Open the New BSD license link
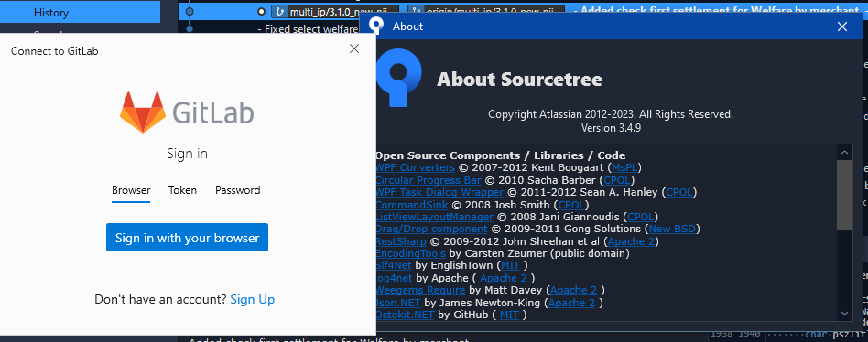The width and height of the screenshot is (868, 342). point(672,229)
